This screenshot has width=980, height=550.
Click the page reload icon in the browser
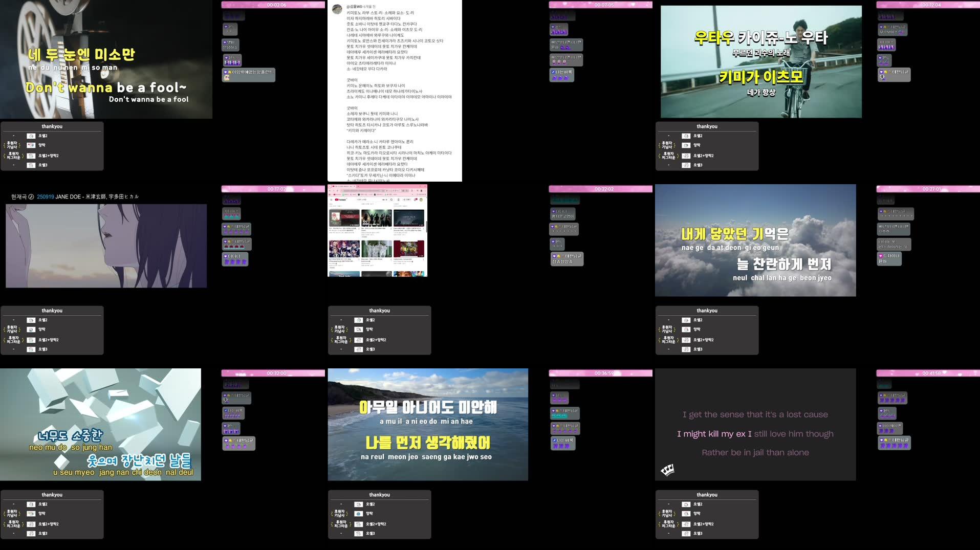pos(338,190)
